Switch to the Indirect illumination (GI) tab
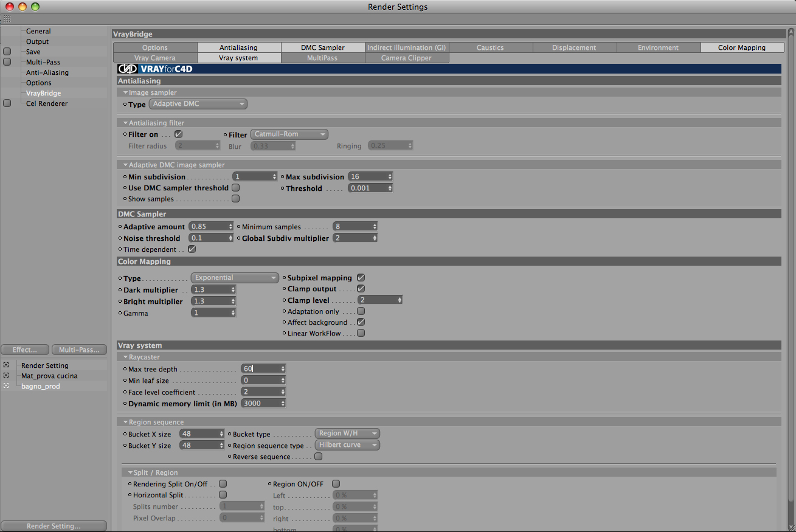Screen dimensions: 796x532 [x=407, y=47]
